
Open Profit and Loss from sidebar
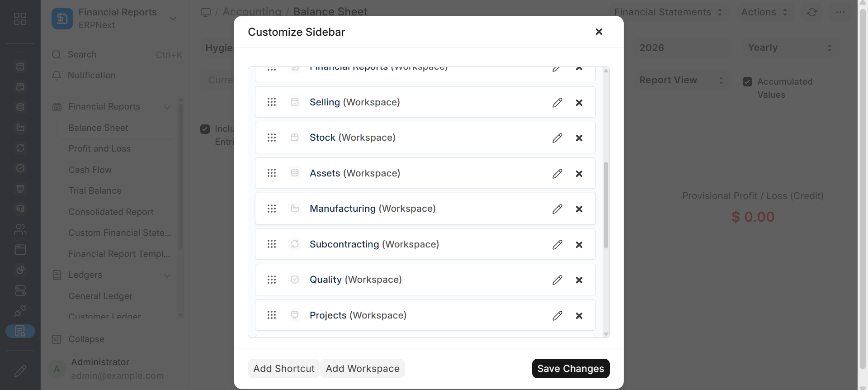tap(99, 149)
